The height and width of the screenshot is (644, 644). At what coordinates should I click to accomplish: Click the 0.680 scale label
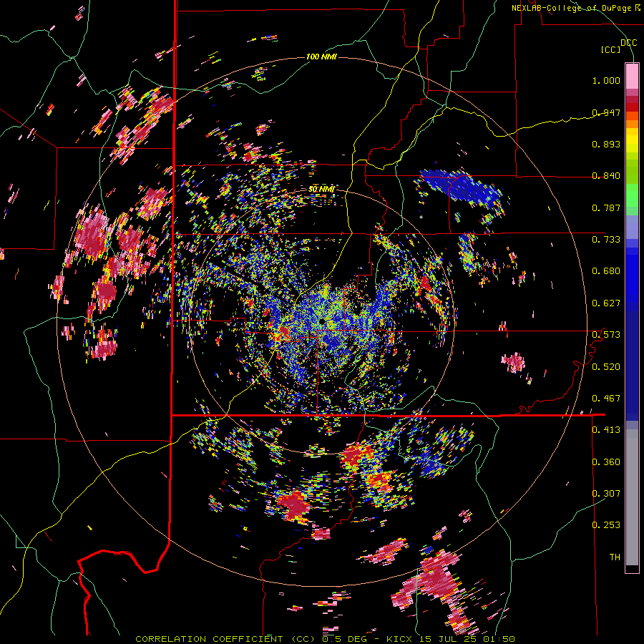point(606,271)
